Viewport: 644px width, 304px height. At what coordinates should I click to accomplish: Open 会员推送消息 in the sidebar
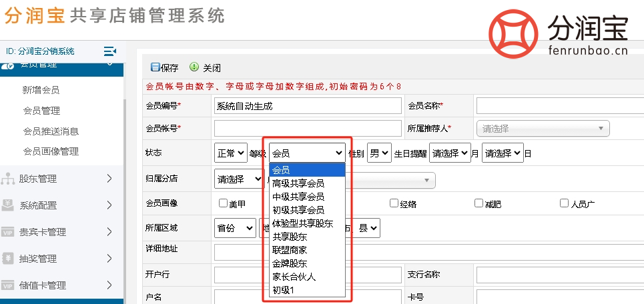(x=51, y=131)
